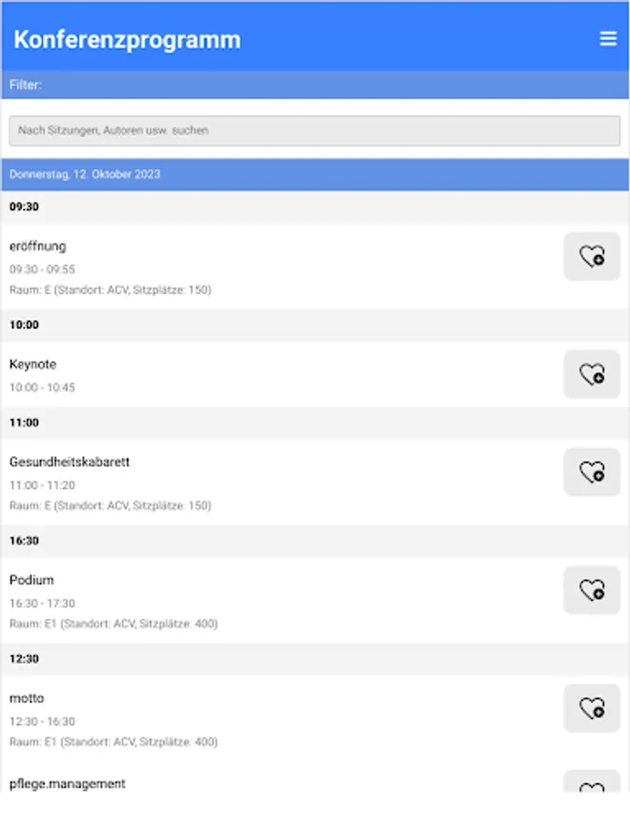630x840 pixels.
Task: Add Podium session to favorites
Action: 592,590
